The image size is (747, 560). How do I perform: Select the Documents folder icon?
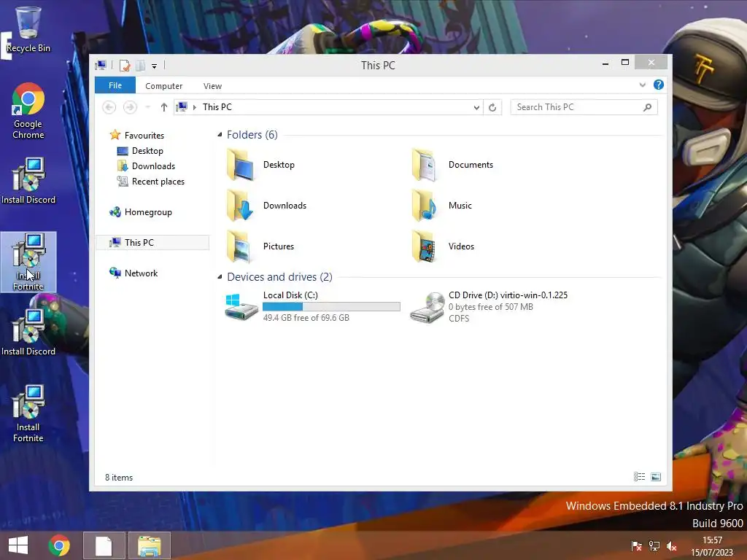(x=424, y=165)
